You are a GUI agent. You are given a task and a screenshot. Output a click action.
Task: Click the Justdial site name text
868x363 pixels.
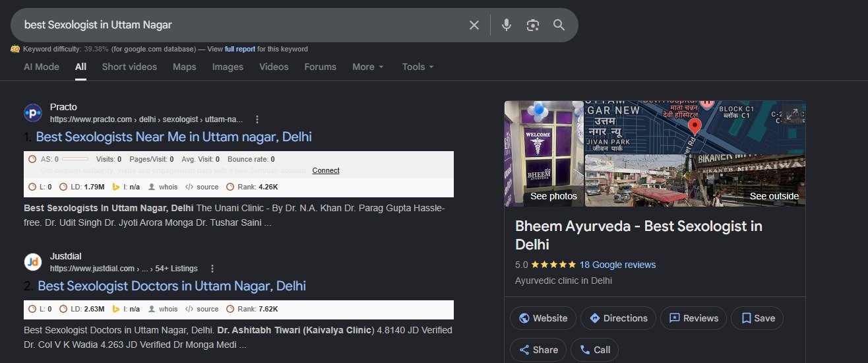pos(66,256)
